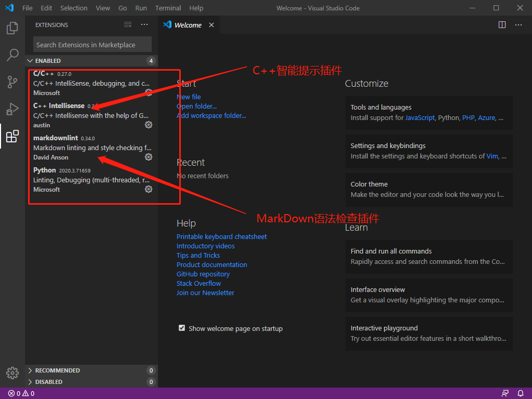Open the File menu
The height and width of the screenshot is (399, 532).
click(x=28, y=8)
